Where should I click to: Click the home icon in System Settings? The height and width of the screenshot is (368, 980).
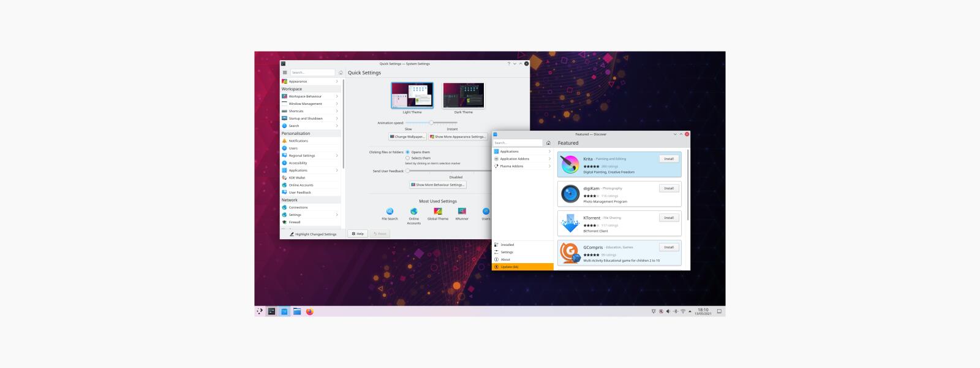click(341, 72)
